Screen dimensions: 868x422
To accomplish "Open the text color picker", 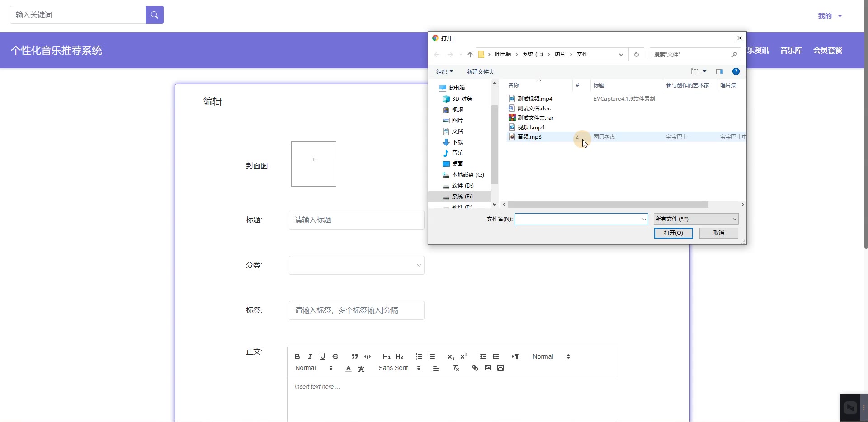I will 349,368.
